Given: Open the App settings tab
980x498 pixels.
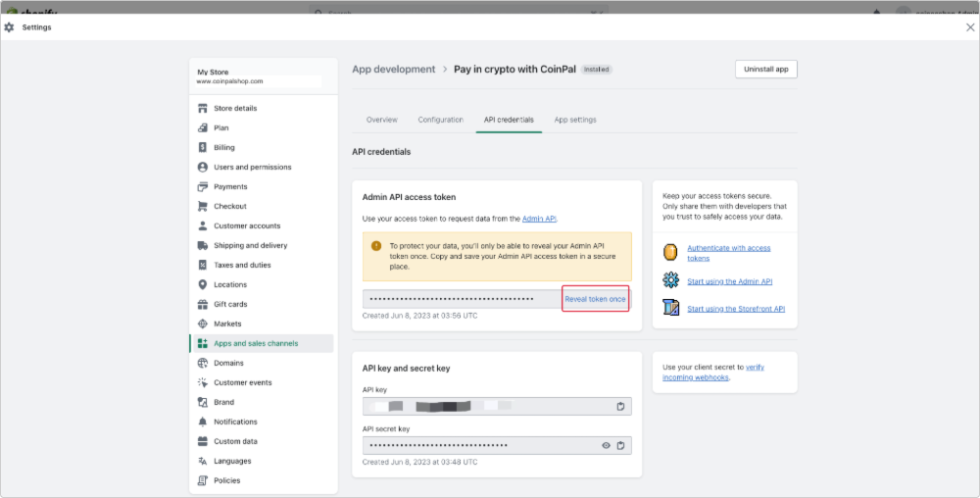Looking at the screenshot, I should tap(575, 120).
